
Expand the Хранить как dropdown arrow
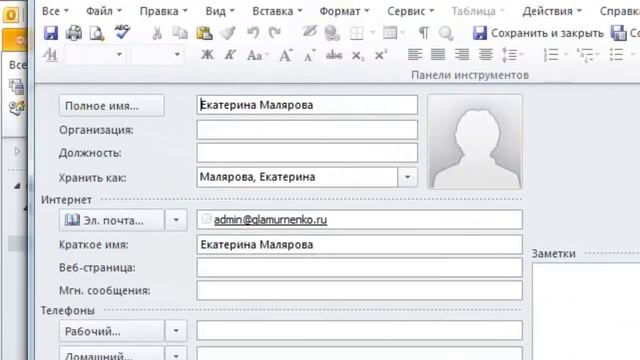point(407,177)
